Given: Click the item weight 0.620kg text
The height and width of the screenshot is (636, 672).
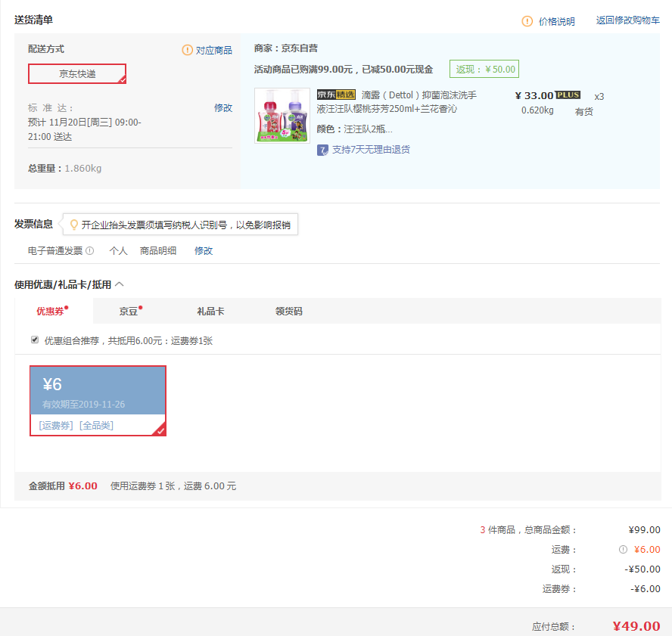Looking at the screenshot, I should tap(537, 110).
